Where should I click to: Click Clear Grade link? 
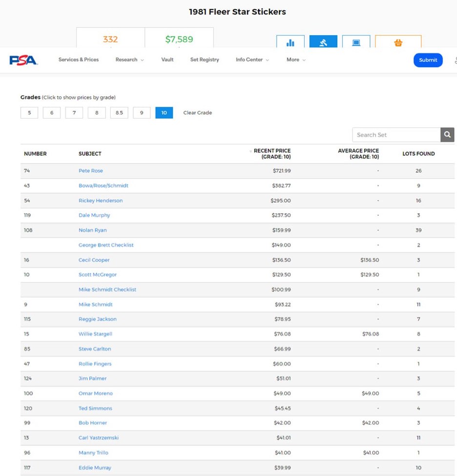(198, 113)
